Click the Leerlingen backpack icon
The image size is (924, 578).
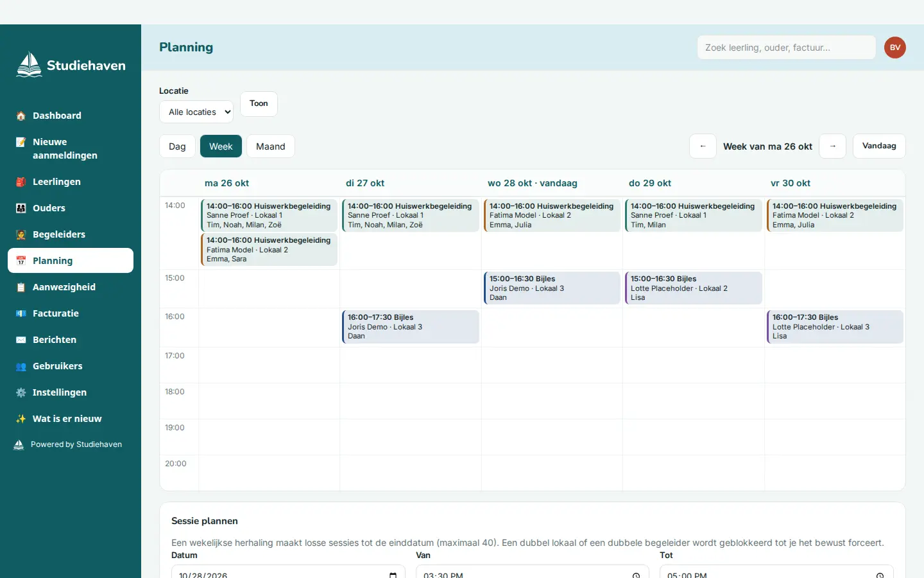[x=21, y=182]
